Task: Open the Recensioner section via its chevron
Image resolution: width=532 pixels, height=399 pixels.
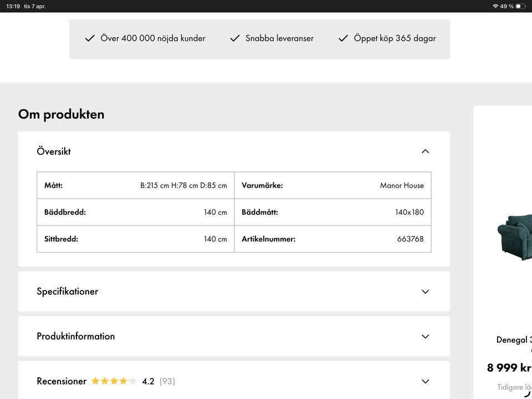Action: 425,381
